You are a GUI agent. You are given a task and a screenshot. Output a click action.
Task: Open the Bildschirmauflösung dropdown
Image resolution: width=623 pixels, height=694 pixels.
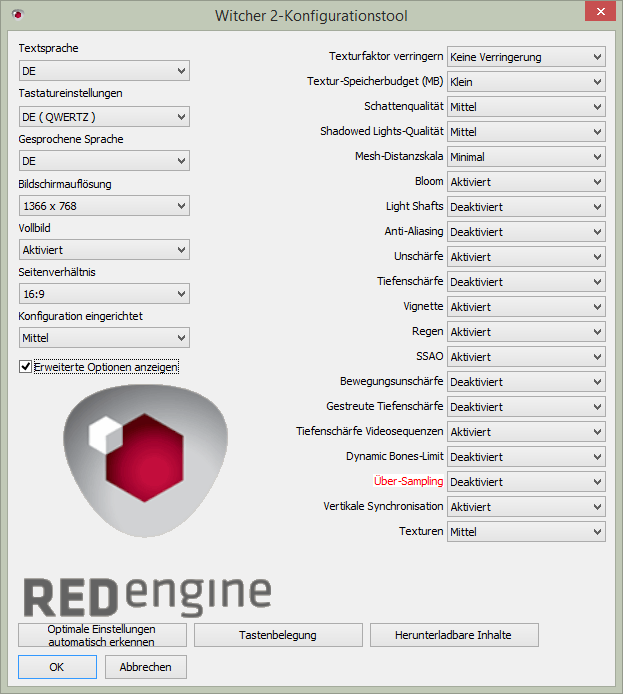(x=104, y=206)
